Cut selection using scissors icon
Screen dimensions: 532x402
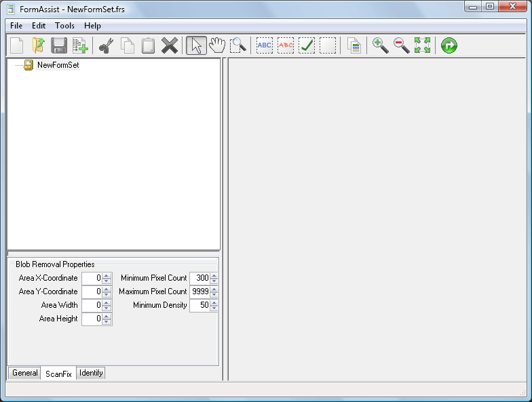(x=106, y=45)
